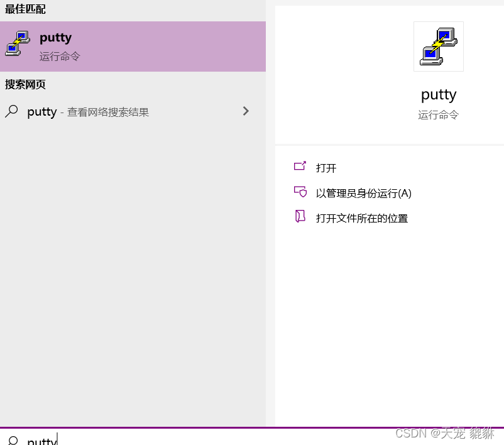Select the putty best match result

click(x=133, y=47)
